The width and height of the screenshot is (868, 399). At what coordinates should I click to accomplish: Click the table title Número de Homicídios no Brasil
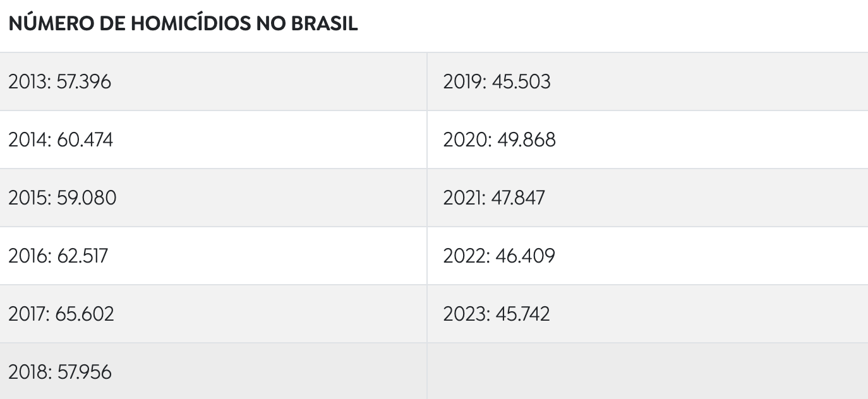[x=184, y=23]
